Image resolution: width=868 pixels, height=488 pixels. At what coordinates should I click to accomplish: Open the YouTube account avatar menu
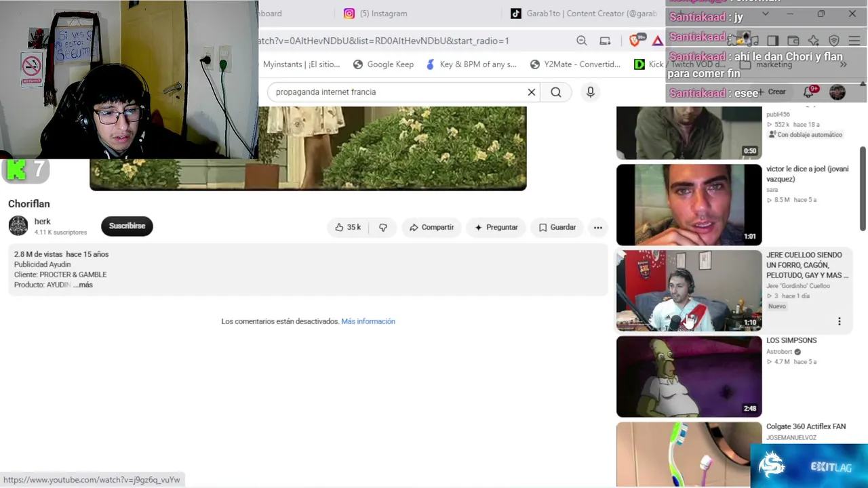tap(837, 92)
